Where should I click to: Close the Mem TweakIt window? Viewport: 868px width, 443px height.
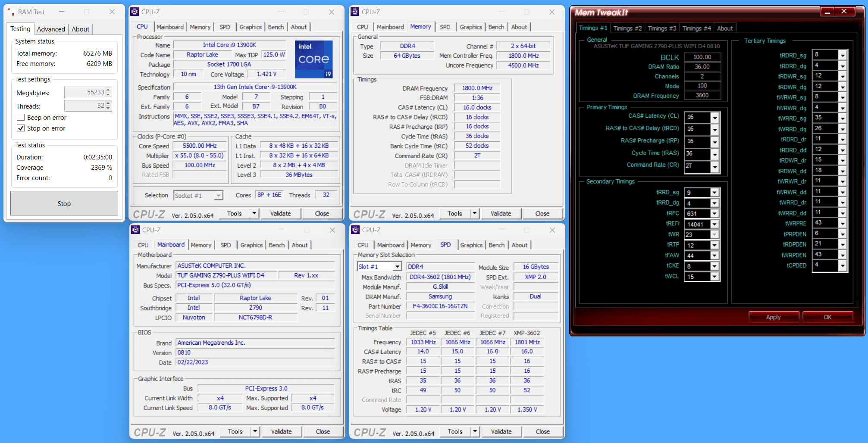coord(844,12)
